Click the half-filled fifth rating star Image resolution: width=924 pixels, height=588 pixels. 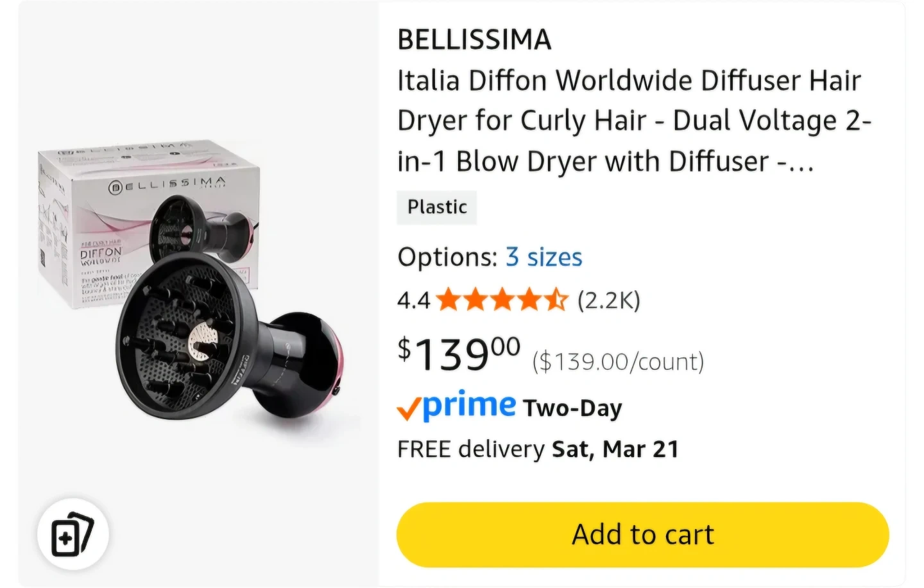click(x=556, y=300)
